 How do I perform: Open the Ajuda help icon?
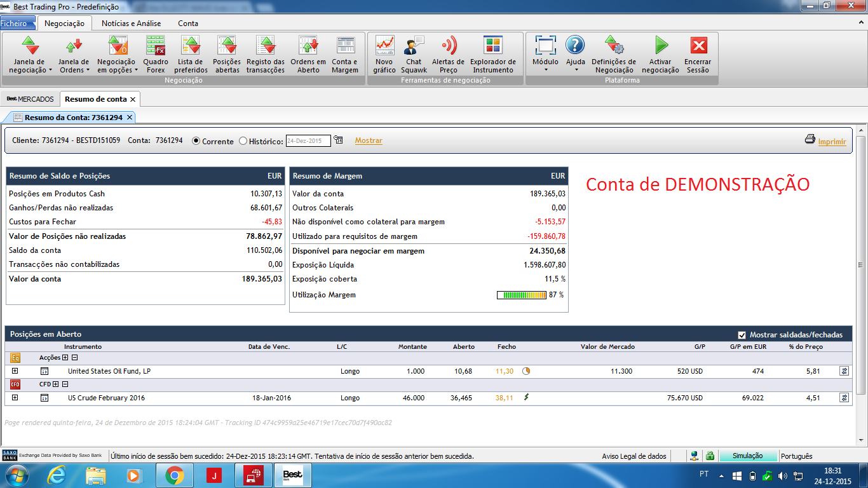pyautogui.click(x=575, y=45)
